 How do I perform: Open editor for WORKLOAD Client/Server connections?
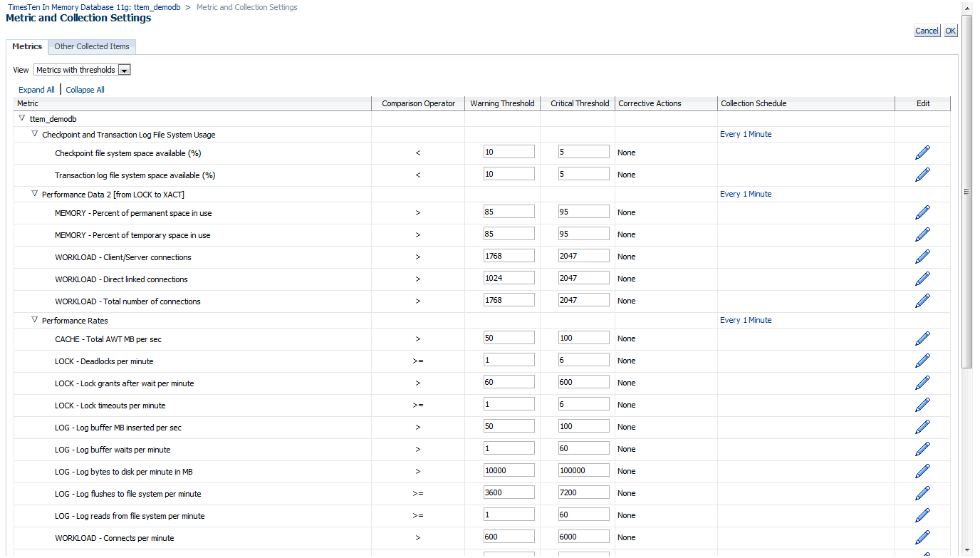922,257
